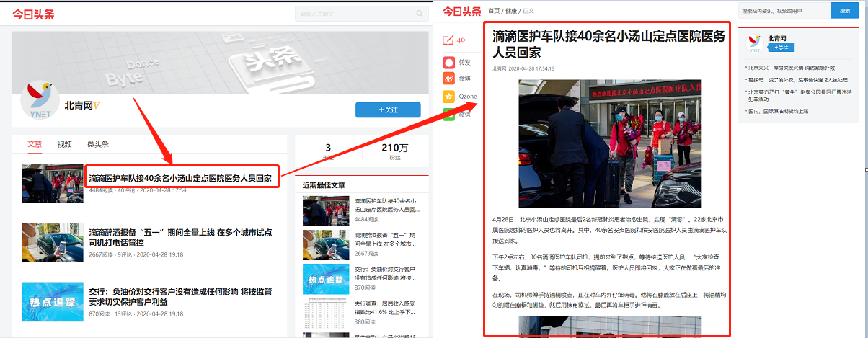Follow 北青网 with the small sidebar 关注 button
The height and width of the screenshot is (338, 868).
780,48
